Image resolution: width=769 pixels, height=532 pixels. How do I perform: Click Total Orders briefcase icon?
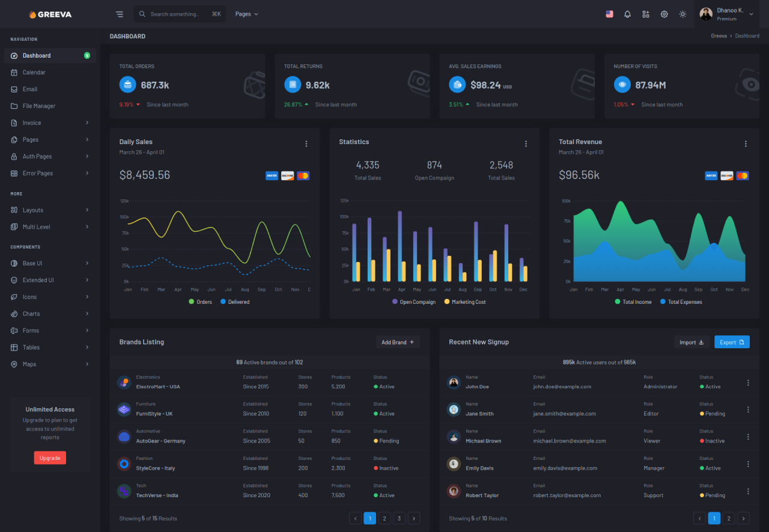click(x=127, y=85)
